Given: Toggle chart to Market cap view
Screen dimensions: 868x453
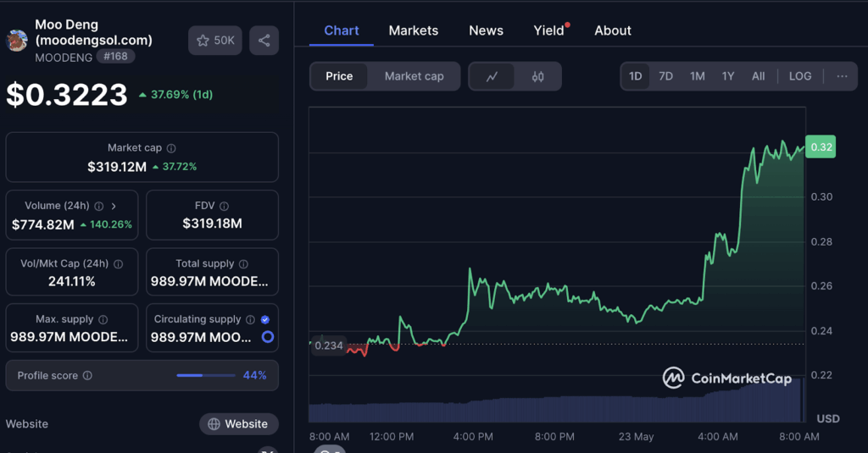Looking at the screenshot, I should pyautogui.click(x=414, y=76).
